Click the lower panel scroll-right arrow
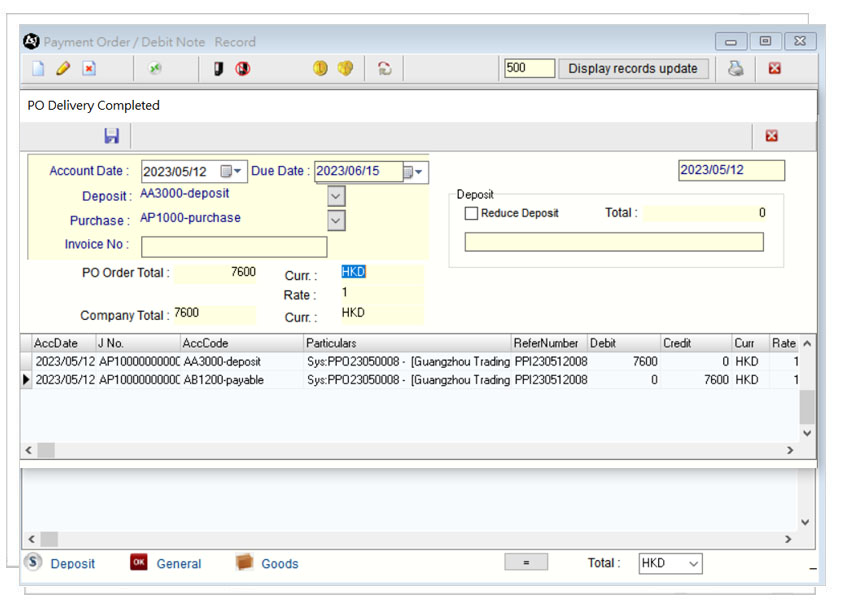Image resolution: width=844 pixels, height=600 pixels. (788, 539)
